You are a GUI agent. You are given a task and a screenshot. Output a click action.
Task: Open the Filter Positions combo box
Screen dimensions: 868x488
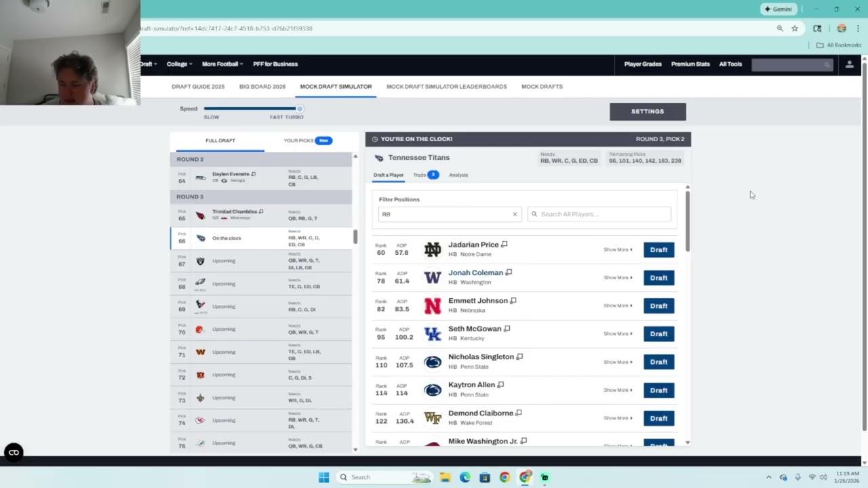(450, 214)
